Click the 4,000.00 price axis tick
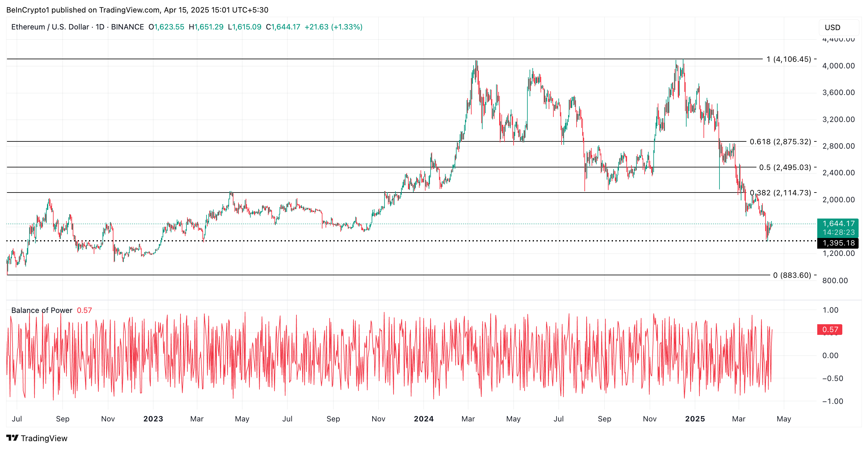 pos(838,66)
